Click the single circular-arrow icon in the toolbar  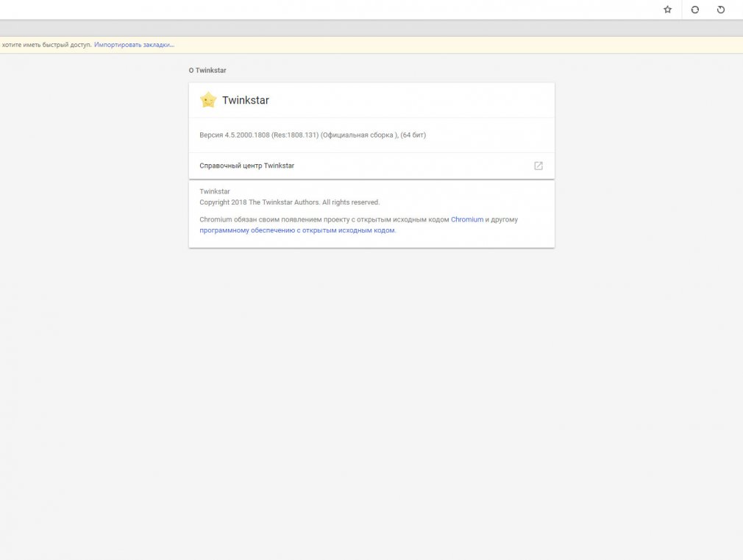click(x=721, y=10)
